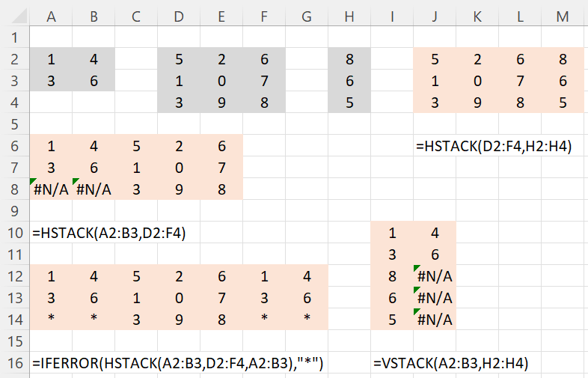
Task: Select asterisk cell A14
Action: coord(51,320)
